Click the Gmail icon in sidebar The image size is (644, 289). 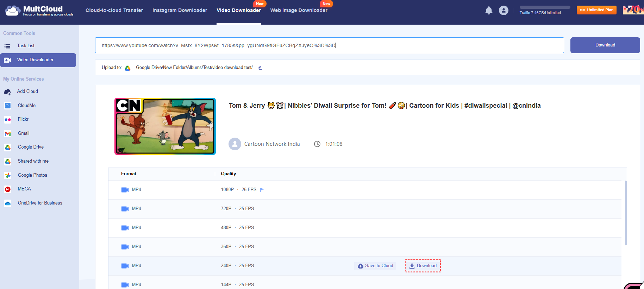click(x=8, y=133)
